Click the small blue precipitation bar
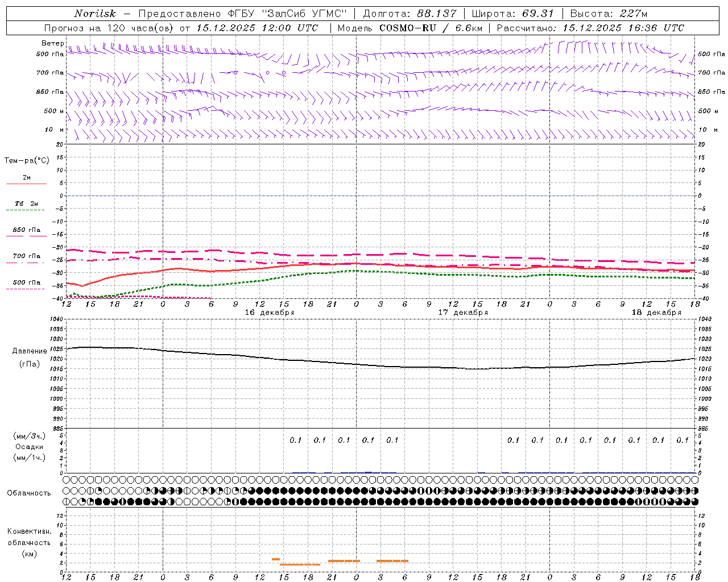The height and width of the screenshot is (582, 728). point(369,472)
